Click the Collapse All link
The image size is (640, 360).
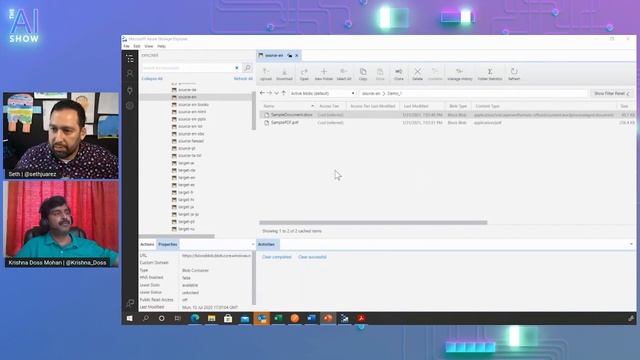(x=152, y=78)
